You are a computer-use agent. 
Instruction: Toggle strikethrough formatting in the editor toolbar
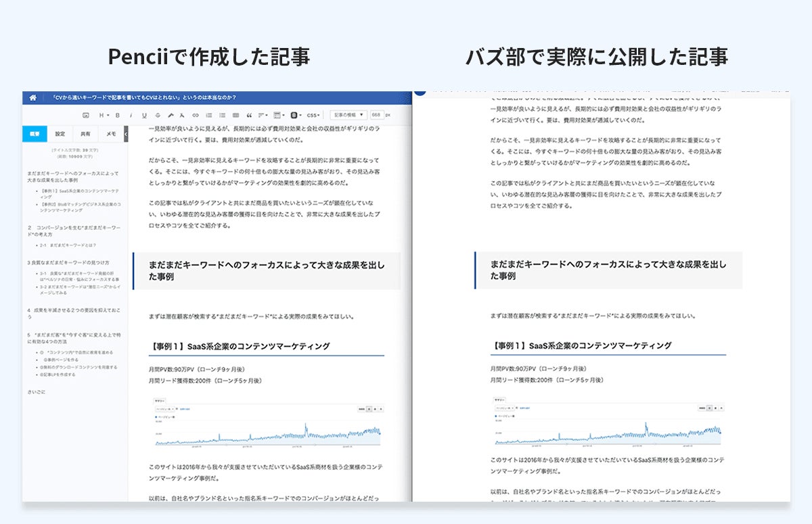pyautogui.click(x=158, y=116)
